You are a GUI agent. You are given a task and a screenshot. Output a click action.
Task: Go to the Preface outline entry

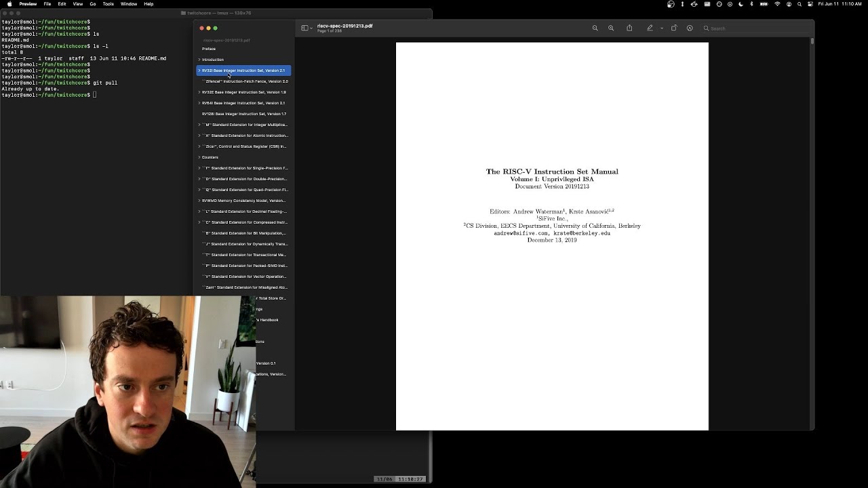(x=209, y=49)
